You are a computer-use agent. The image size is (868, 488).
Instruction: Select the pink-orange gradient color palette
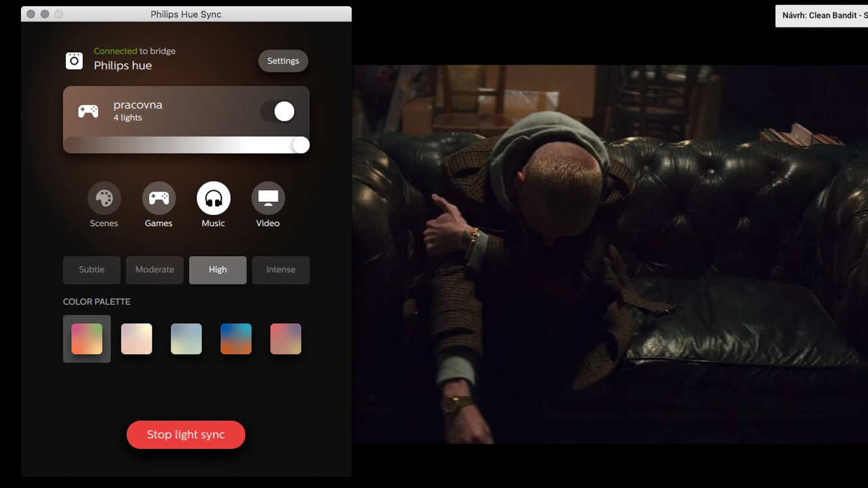[x=87, y=338]
